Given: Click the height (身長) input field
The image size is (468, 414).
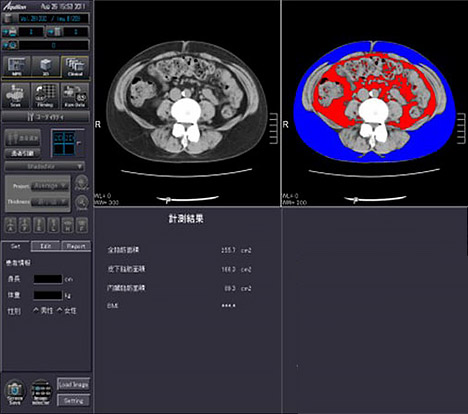Looking at the screenshot, I should [x=48, y=279].
